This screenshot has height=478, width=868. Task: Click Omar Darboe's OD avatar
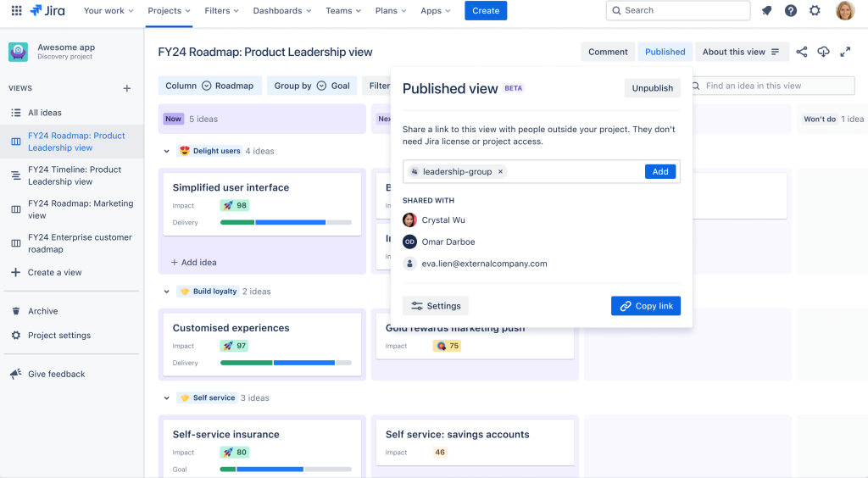point(409,242)
